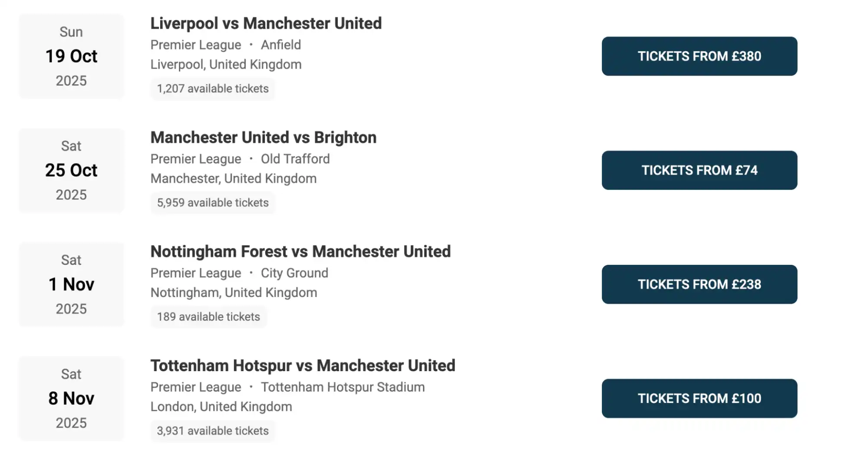This screenshot has height=458, width=868.
Task: Click the 5,959 available tickets badge
Action: (213, 202)
